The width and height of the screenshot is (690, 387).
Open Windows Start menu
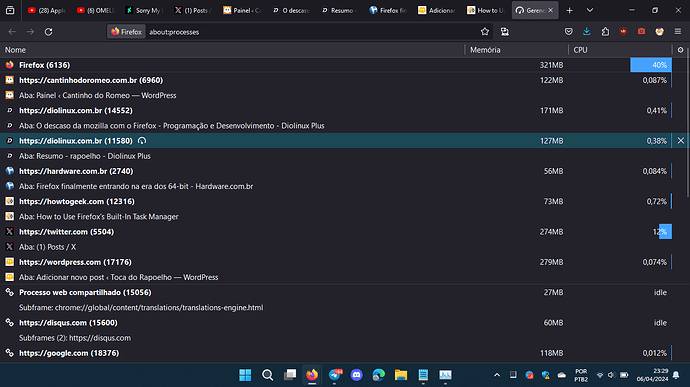point(245,375)
